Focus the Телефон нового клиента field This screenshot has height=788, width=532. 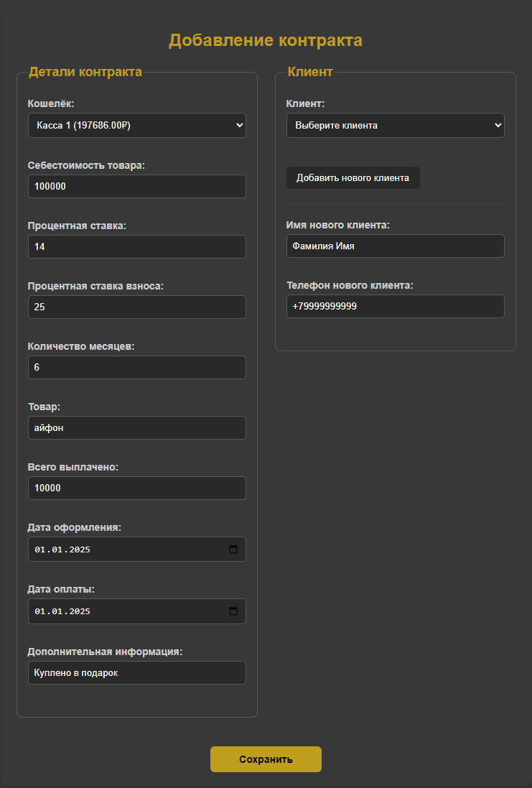(395, 306)
